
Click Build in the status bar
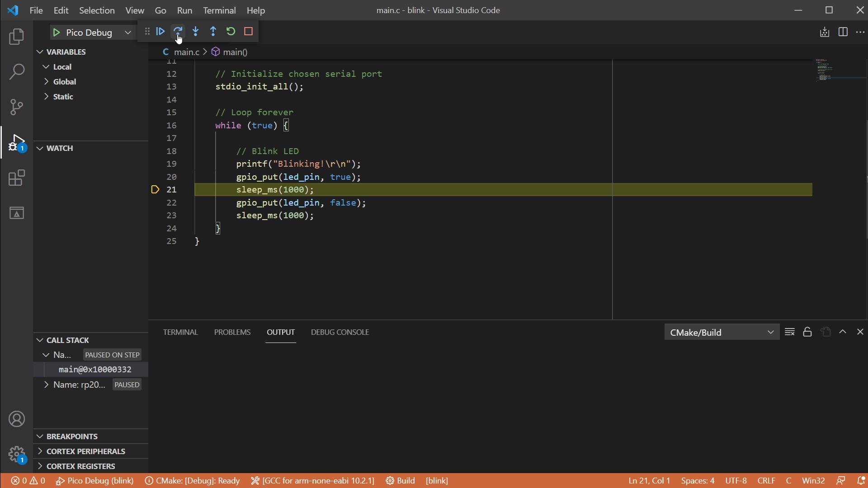click(405, 480)
